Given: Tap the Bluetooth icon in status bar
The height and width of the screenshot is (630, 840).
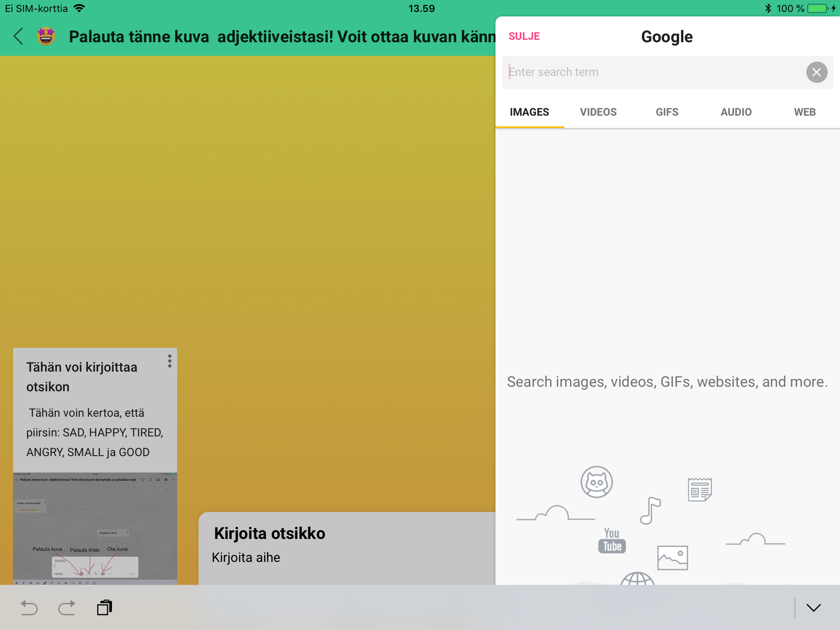Looking at the screenshot, I should coord(768,8).
